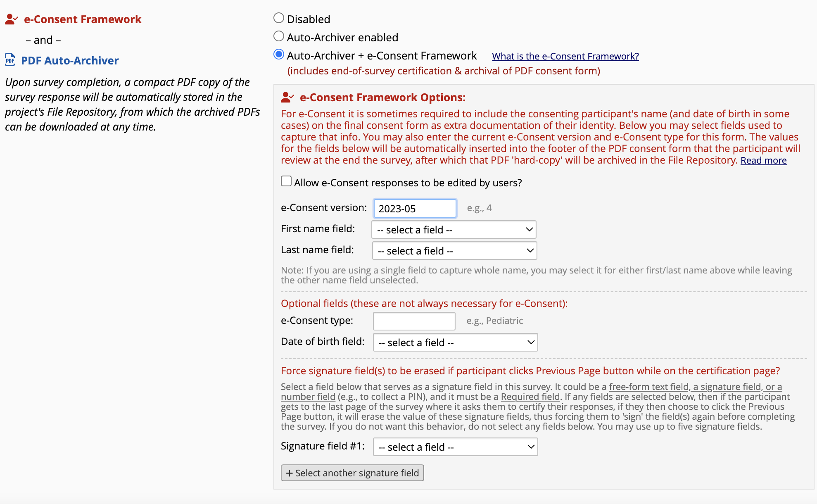Open the First name field dropdown
Viewport: 817px width, 504px height.
tap(454, 230)
